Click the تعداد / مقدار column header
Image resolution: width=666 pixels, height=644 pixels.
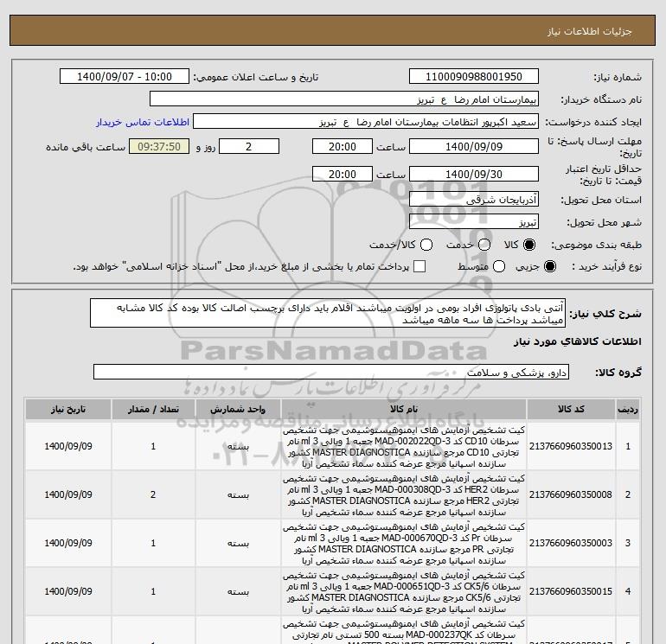pos(153,409)
